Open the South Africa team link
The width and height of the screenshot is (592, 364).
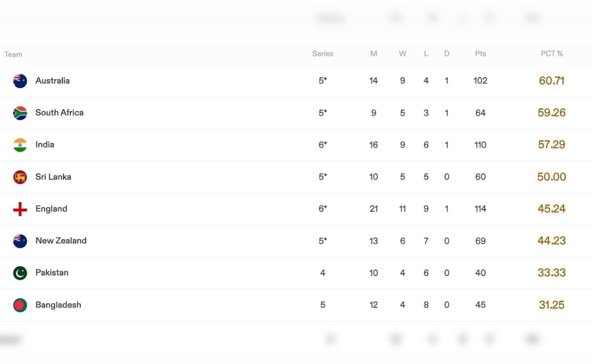(x=59, y=112)
